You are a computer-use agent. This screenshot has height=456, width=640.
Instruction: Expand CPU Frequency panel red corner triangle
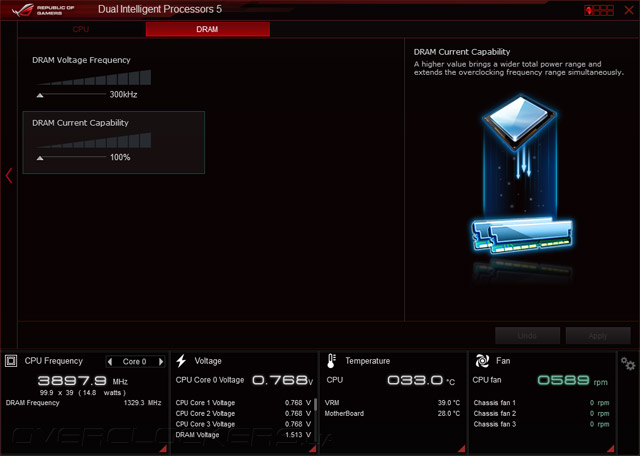coord(163,449)
